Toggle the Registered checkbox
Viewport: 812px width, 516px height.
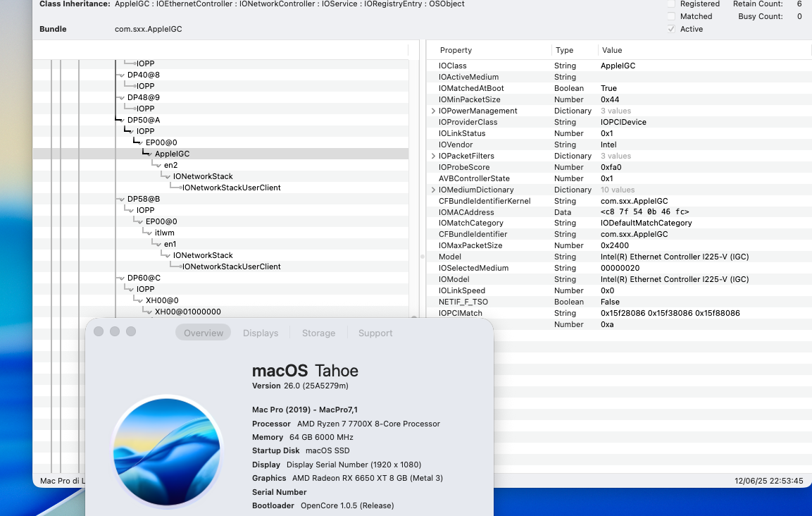(671, 4)
